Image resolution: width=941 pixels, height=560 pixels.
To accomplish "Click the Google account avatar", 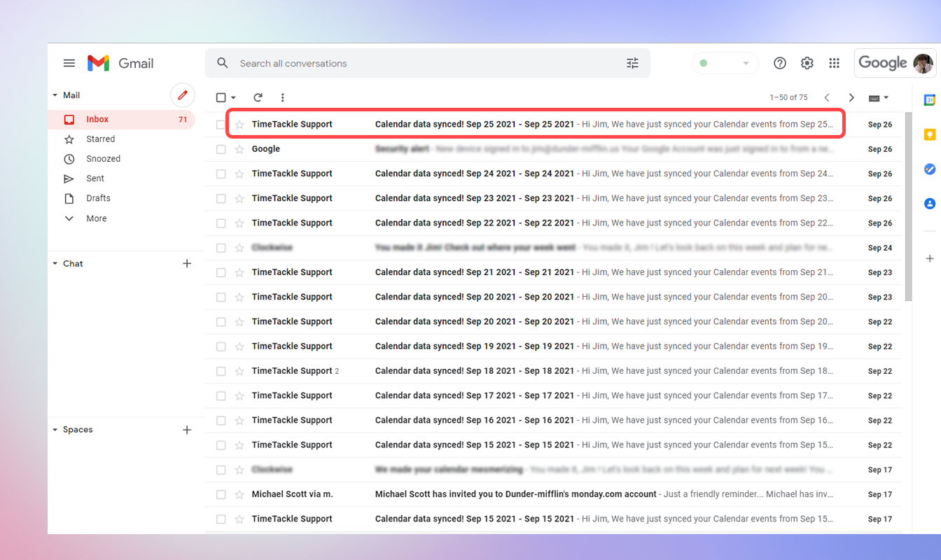I will point(923,63).
